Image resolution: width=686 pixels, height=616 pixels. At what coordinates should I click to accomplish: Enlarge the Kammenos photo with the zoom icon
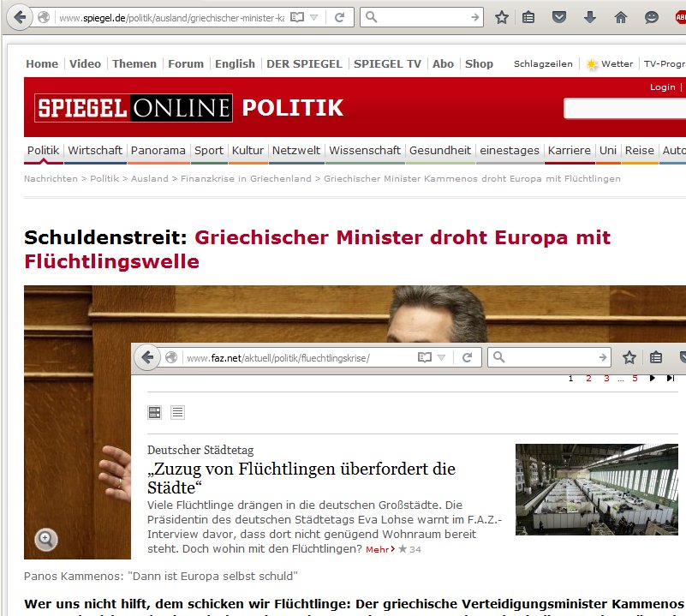coord(46,539)
